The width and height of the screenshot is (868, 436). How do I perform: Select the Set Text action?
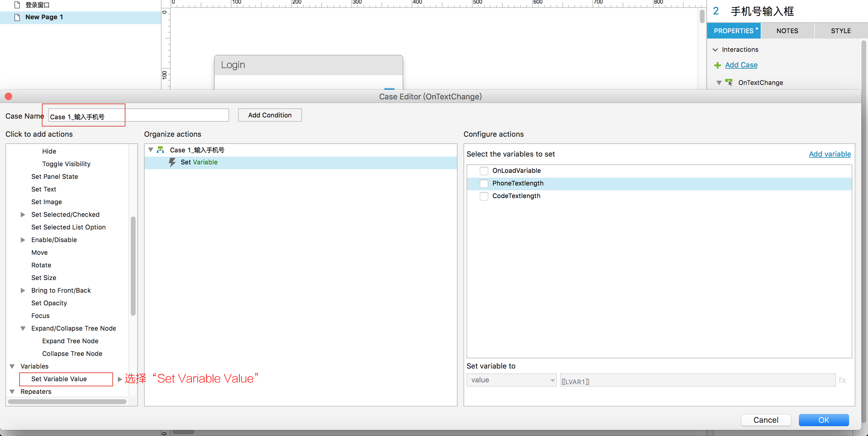[x=44, y=189]
